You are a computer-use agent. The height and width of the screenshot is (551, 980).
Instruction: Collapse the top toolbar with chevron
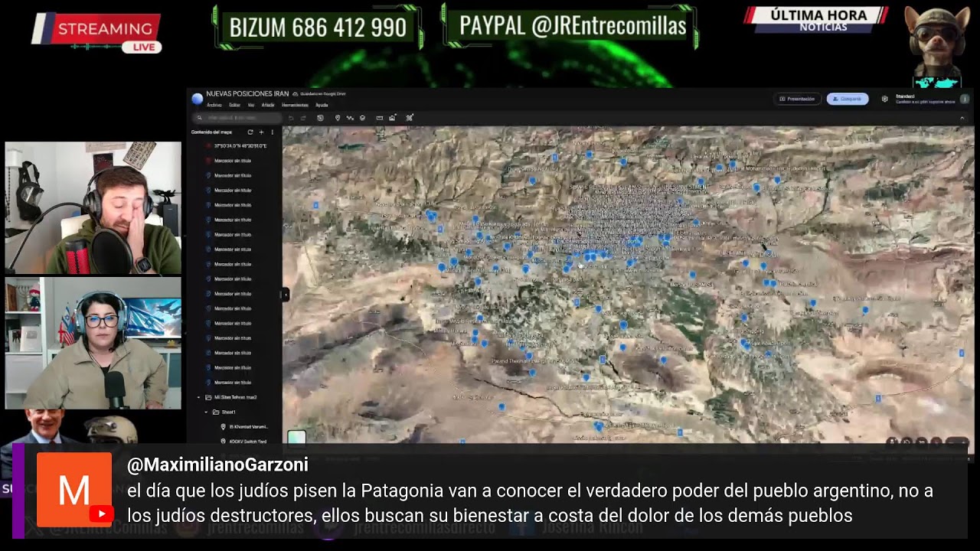[962, 119]
